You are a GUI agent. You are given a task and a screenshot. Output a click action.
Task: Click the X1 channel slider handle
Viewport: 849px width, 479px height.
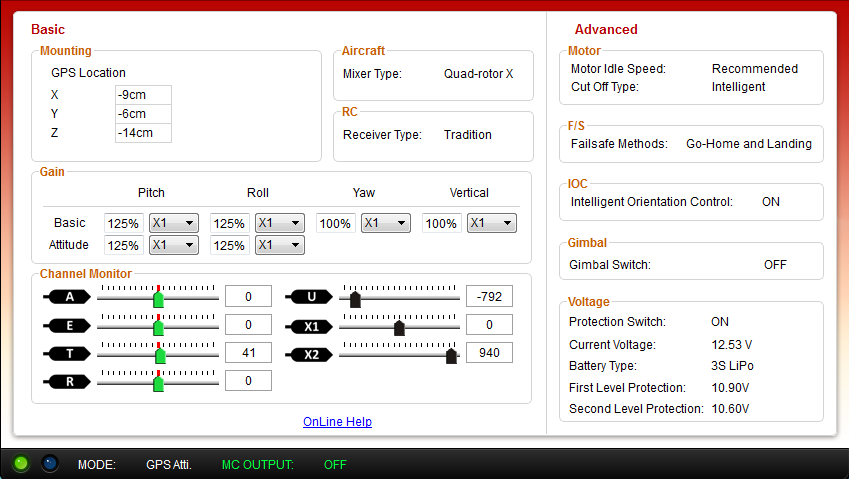click(x=399, y=327)
